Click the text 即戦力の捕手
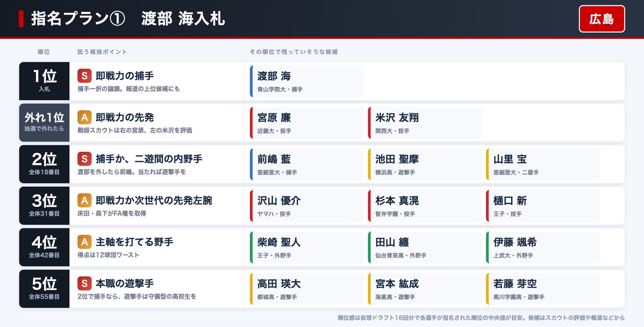The image size is (644, 327). click(x=125, y=76)
